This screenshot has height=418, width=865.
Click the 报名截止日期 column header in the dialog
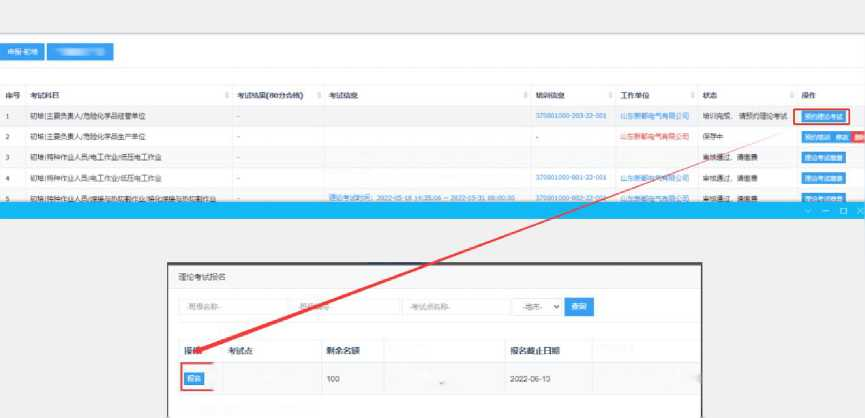point(536,350)
